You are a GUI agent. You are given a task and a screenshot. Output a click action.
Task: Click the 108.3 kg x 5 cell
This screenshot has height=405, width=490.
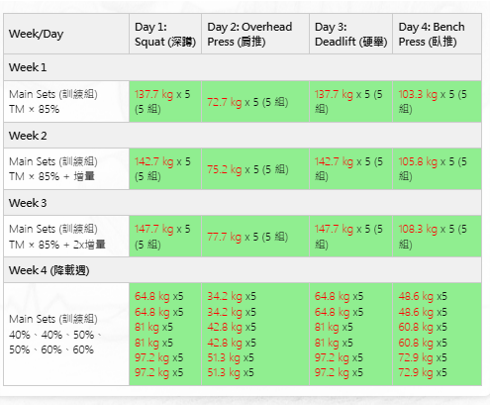tap(437, 236)
